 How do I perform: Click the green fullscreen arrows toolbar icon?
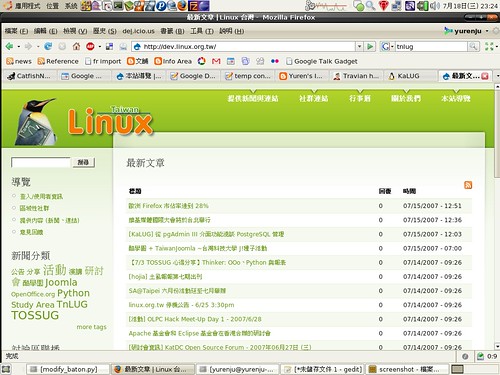(489, 46)
